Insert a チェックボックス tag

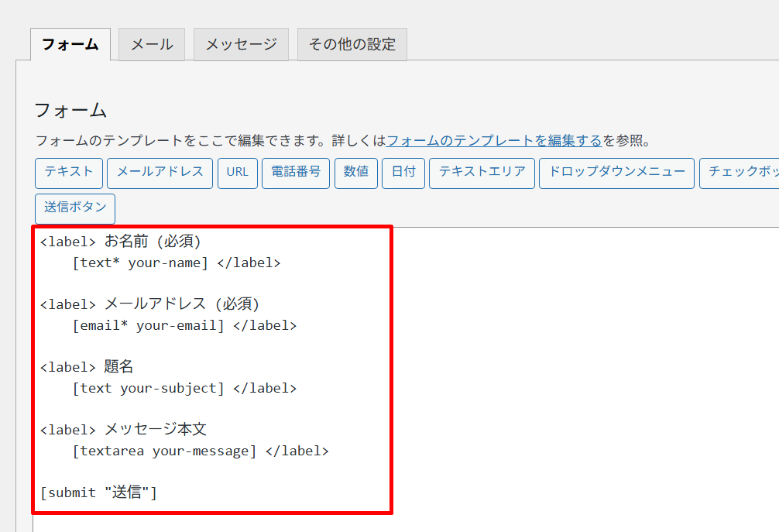[740, 173]
